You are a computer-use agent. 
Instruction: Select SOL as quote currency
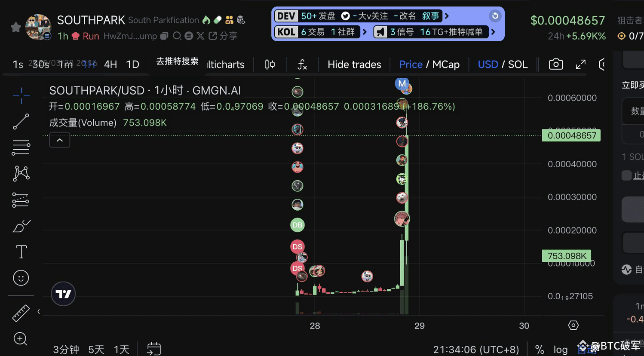click(518, 64)
